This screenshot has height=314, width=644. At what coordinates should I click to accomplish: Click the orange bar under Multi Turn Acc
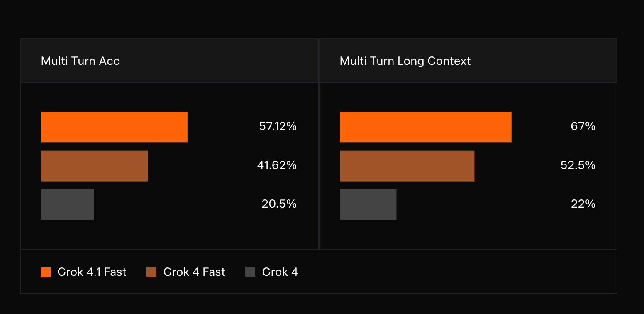coord(114,127)
